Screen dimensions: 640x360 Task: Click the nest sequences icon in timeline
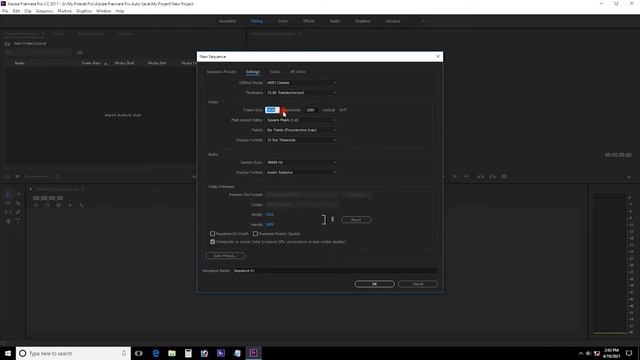[36, 206]
